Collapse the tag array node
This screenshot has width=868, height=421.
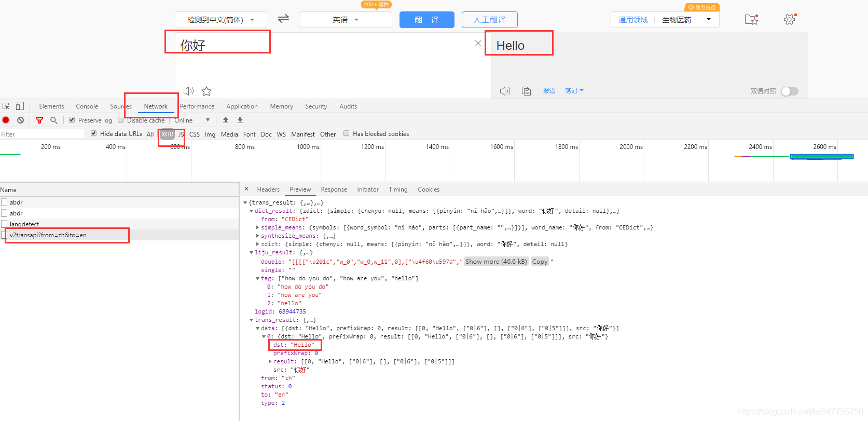click(x=258, y=279)
